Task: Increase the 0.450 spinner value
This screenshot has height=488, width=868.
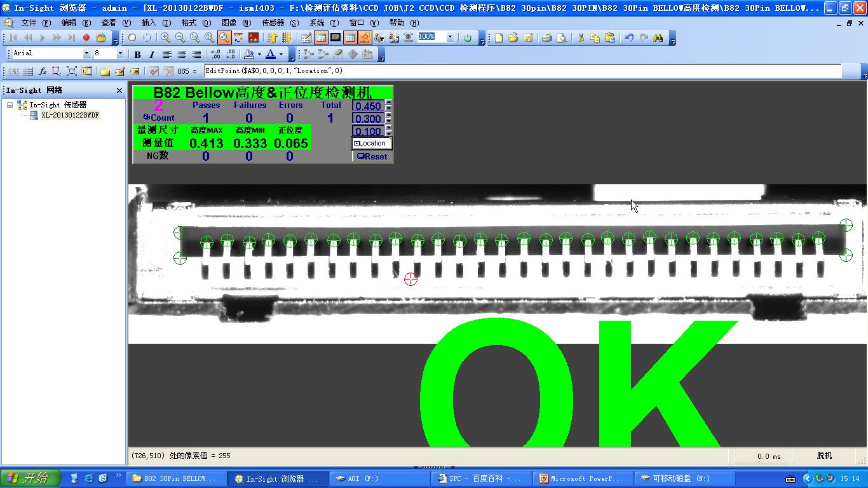Action: (x=389, y=103)
